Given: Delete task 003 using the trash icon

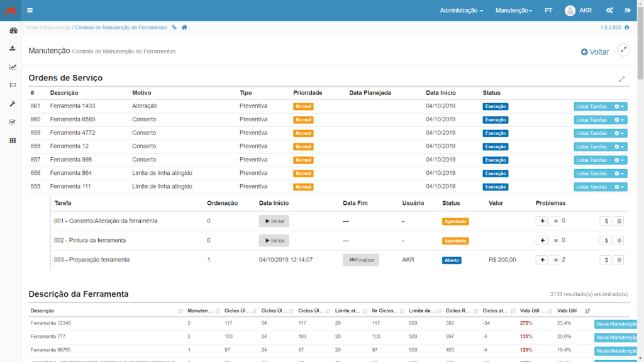Looking at the screenshot, I should [618, 260].
